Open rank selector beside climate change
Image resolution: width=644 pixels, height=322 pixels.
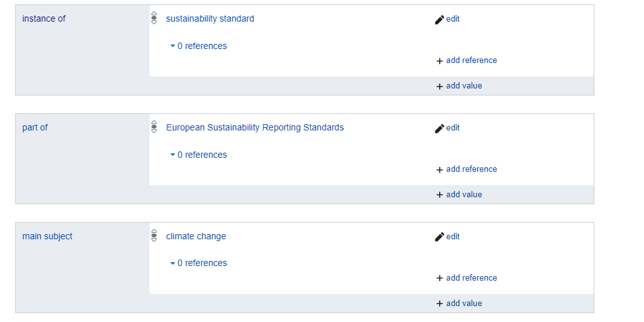tap(154, 236)
